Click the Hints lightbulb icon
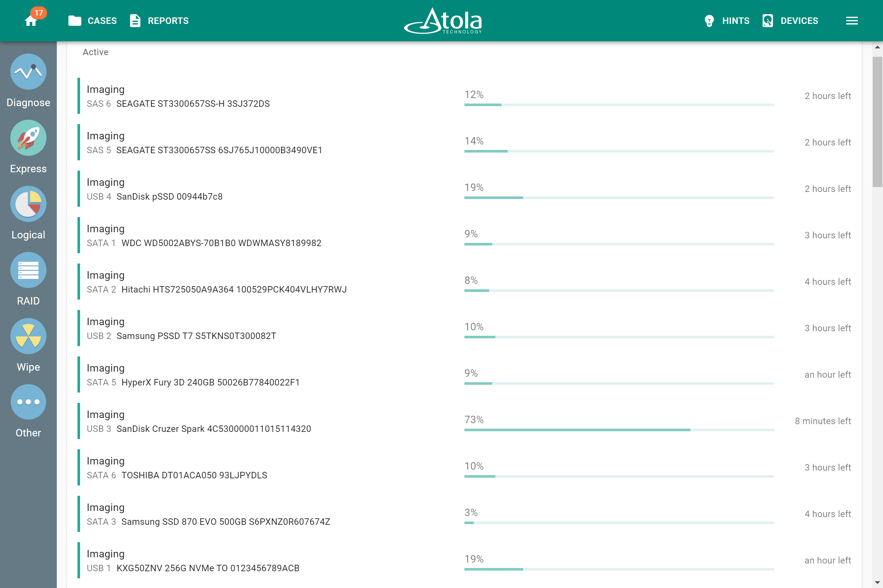Image resolution: width=883 pixels, height=588 pixels. coord(709,21)
